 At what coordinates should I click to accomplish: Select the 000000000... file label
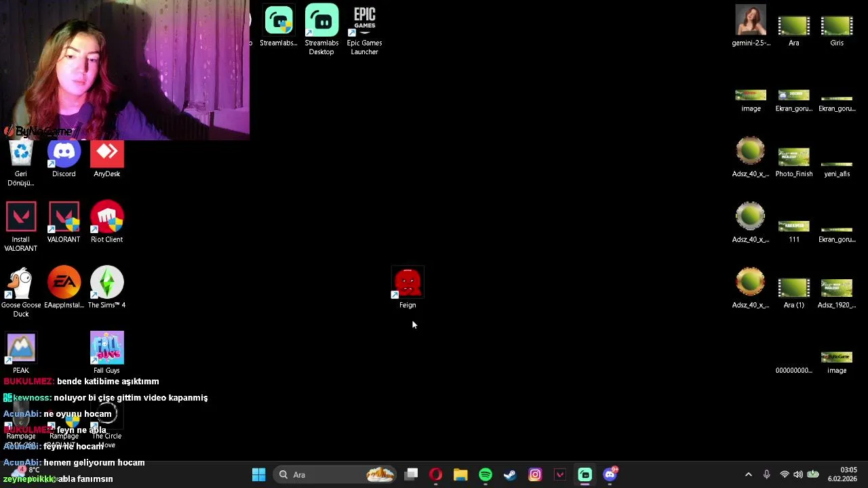click(x=793, y=371)
